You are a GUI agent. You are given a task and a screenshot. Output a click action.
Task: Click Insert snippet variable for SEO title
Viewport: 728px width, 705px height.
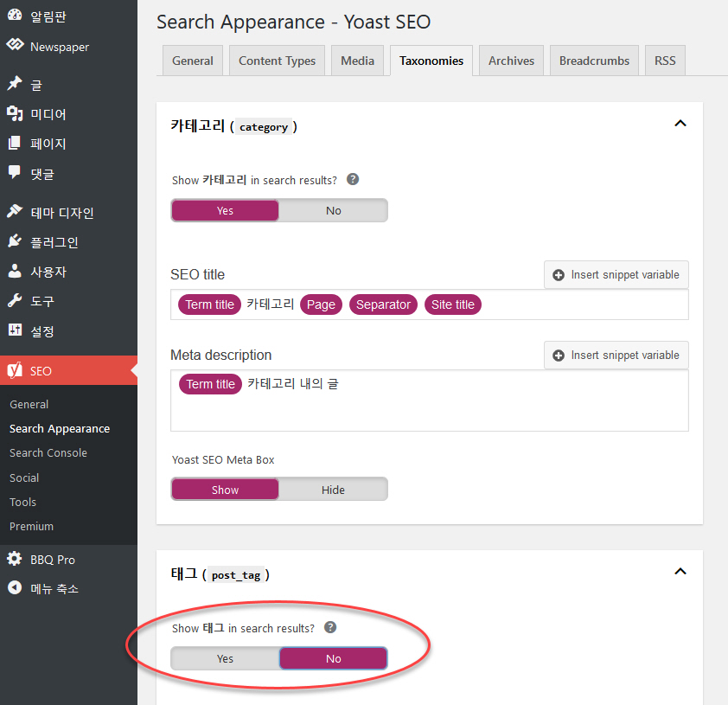(616, 275)
